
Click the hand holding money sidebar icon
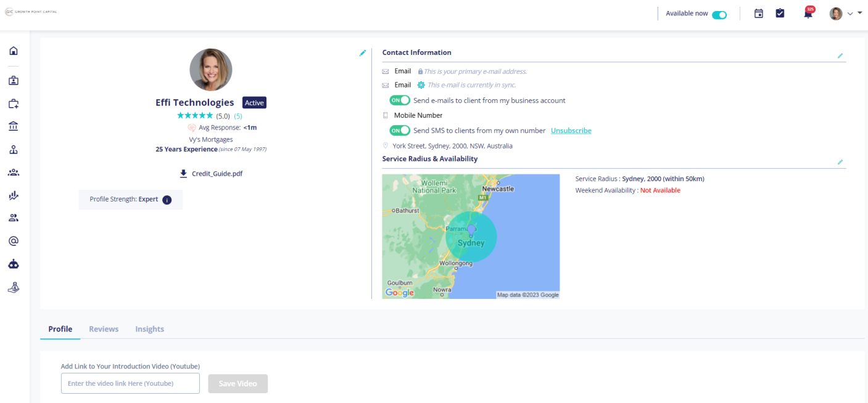click(x=14, y=287)
